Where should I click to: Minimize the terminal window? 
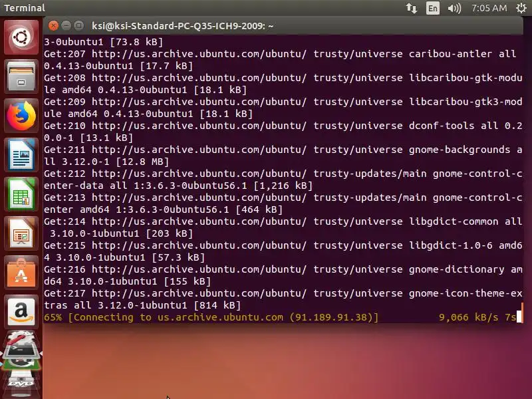[x=66, y=25]
